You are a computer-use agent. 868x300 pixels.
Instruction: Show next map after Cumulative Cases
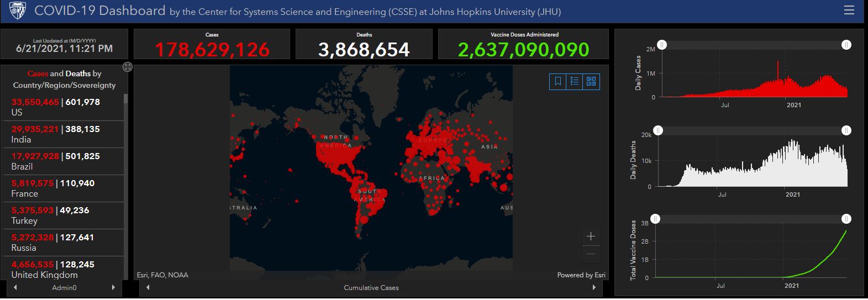point(594,287)
